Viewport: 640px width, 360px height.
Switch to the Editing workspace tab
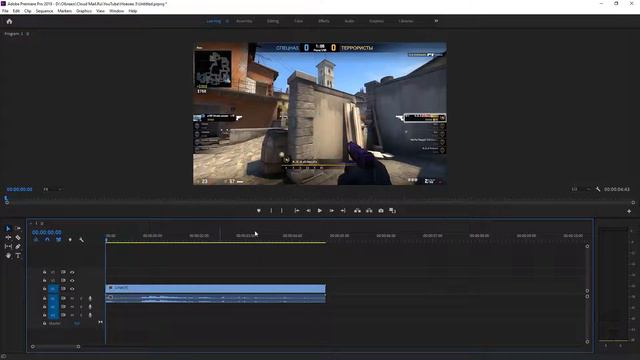(273, 21)
